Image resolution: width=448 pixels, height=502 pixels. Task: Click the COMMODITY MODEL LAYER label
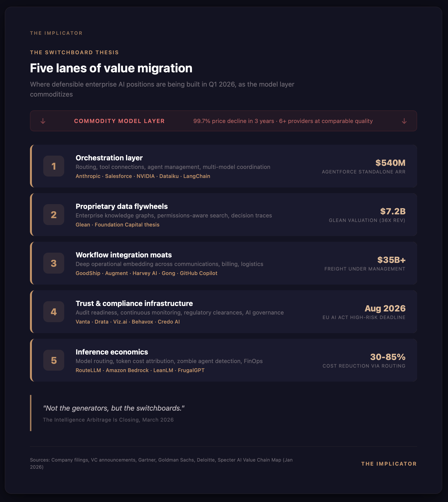coord(119,121)
